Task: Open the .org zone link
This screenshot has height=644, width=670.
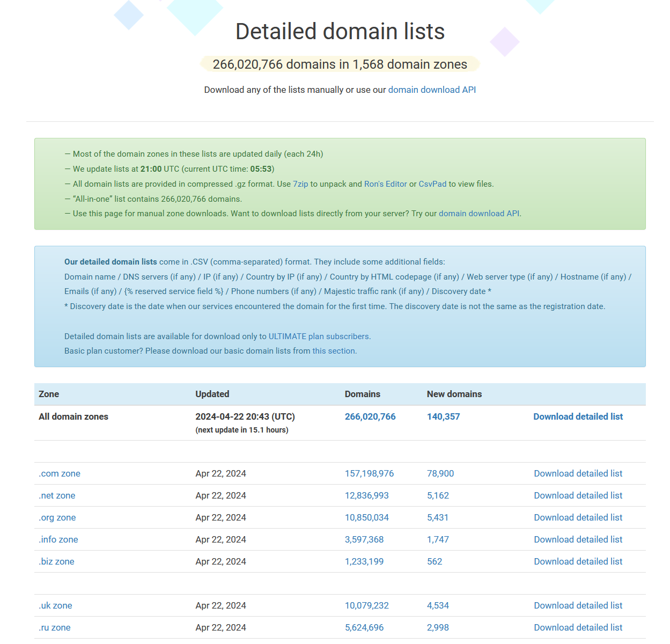Action: [x=57, y=517]
